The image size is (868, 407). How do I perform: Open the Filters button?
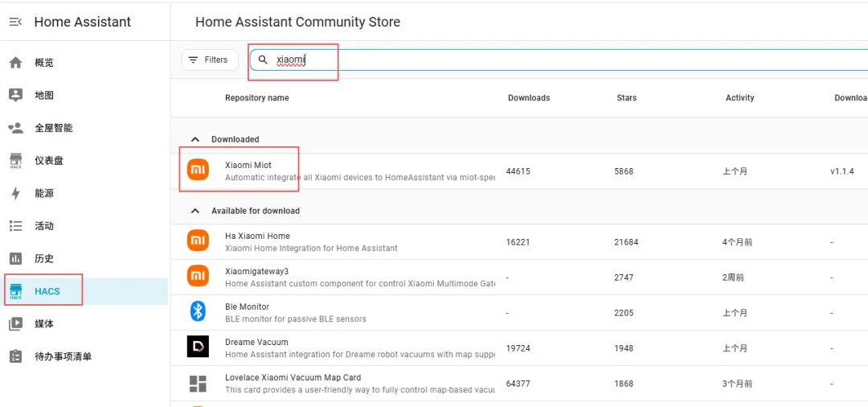210,60
